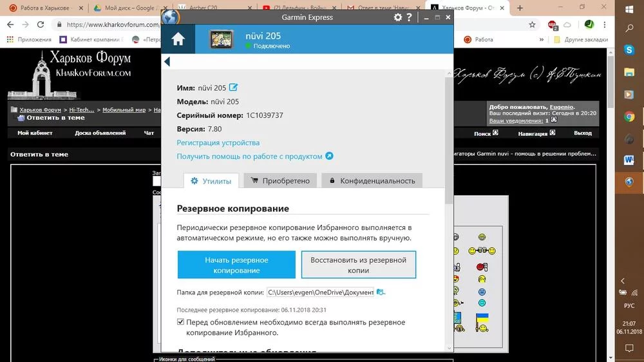The width and height of the screenshot is (644, 362).
Task: Open Чат in forum menu
Action: tap(149, 133)
